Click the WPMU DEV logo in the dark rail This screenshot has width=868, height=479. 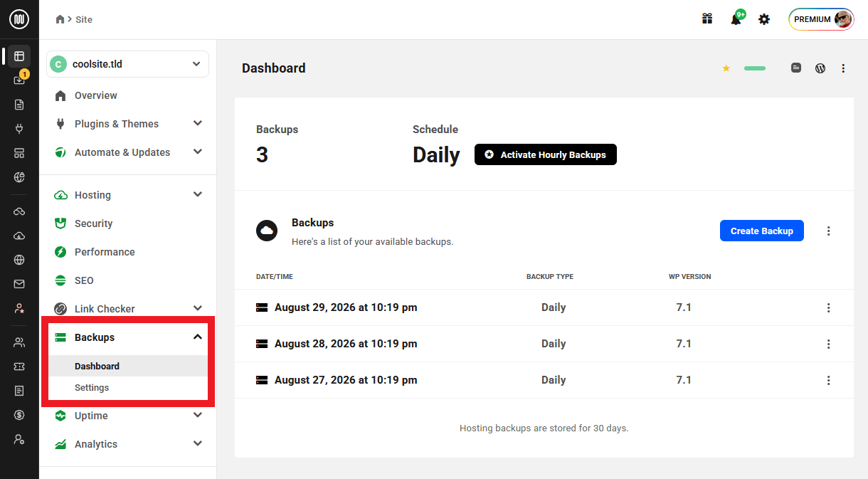point(19,19)
